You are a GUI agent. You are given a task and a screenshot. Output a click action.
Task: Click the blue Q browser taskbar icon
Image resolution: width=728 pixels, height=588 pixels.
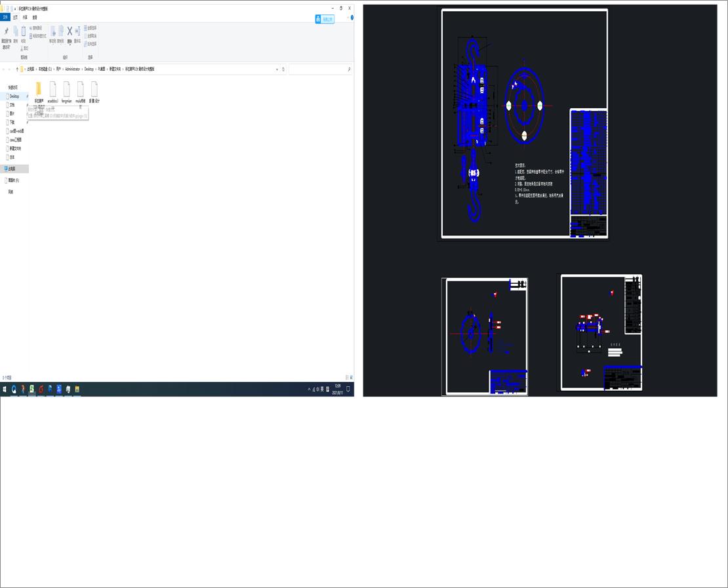click(14, 389)
